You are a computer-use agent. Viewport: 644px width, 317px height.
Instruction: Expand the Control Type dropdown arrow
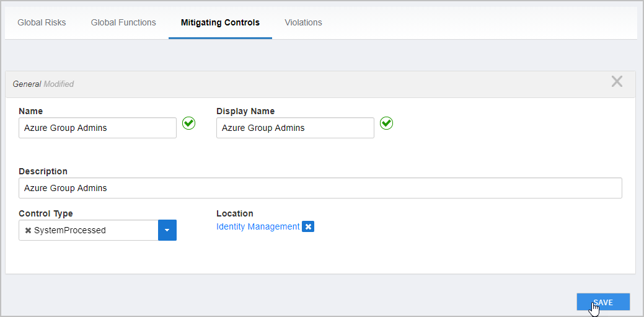coord(167,230)
